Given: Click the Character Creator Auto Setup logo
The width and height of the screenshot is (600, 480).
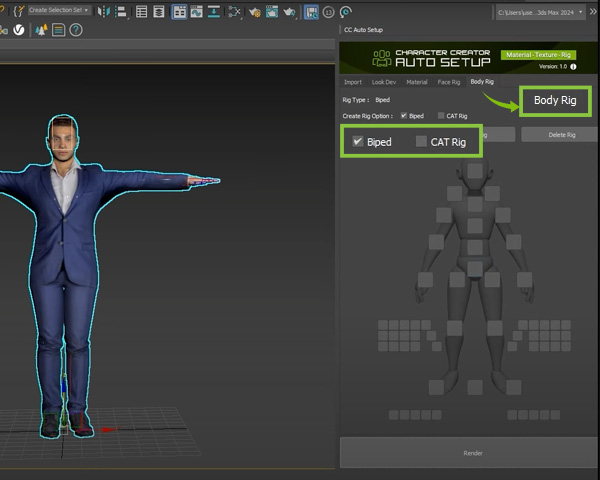Looking at the screenshot, I should pyautogui.click(x=431, y=58).
